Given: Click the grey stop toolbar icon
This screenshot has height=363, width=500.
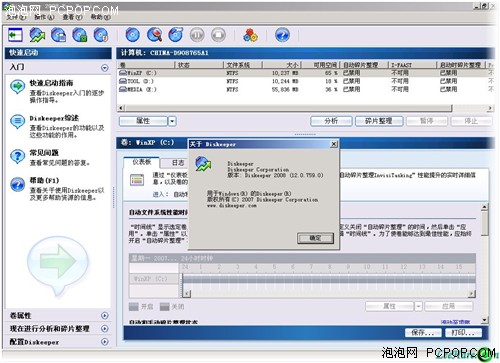Looking at the screenshot, I should [218, 35].
